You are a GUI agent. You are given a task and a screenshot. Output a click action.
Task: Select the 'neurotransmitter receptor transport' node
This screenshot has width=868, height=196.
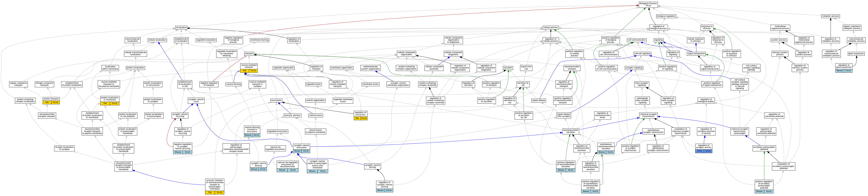pyautogui.click(x=47, y=115)
